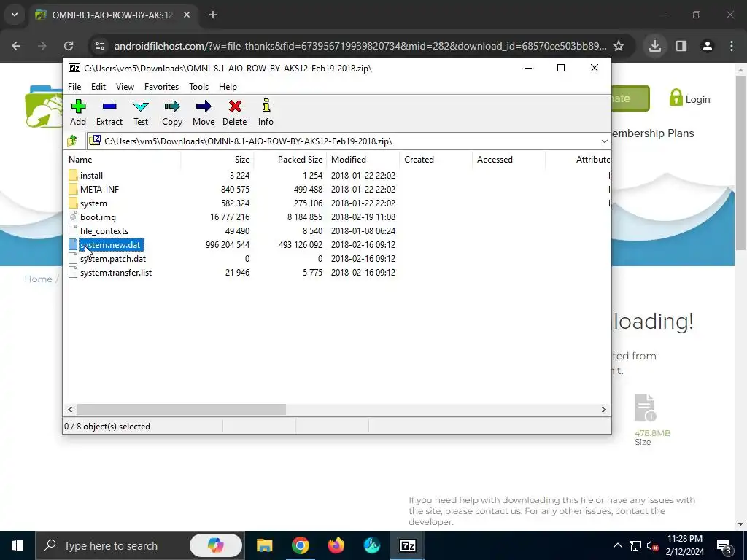Sort by the Size column header
The height and width of the screenshot is (560, 747).
click(217, 160)
